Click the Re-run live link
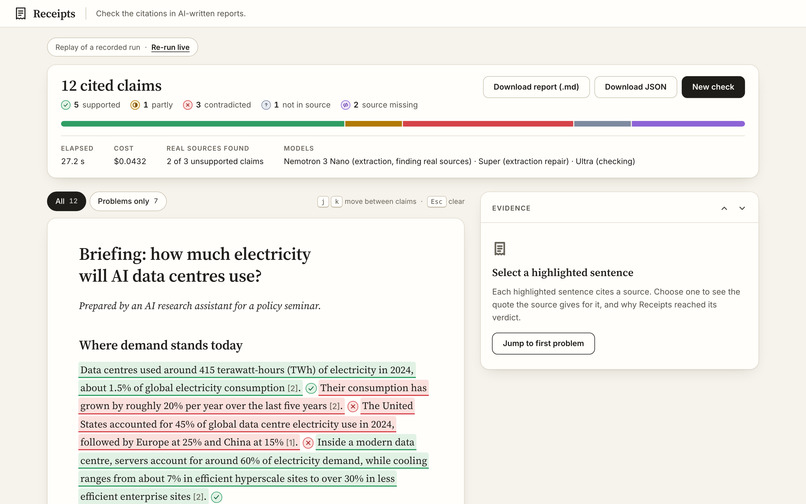 pyautogui.click(x=170, y=47)
